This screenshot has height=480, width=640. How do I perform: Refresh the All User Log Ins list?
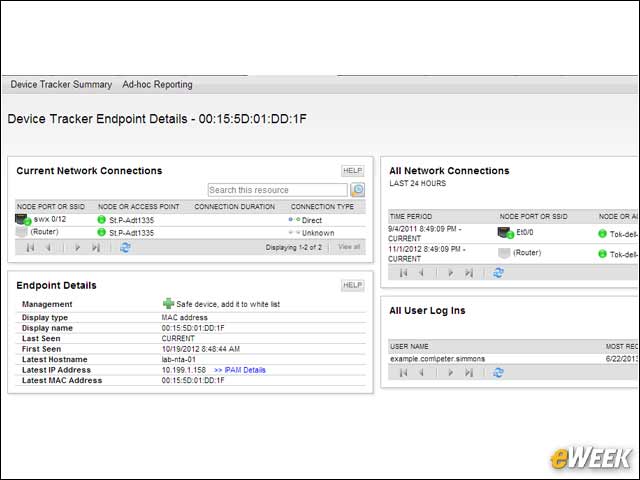click(x=498, y=372)
